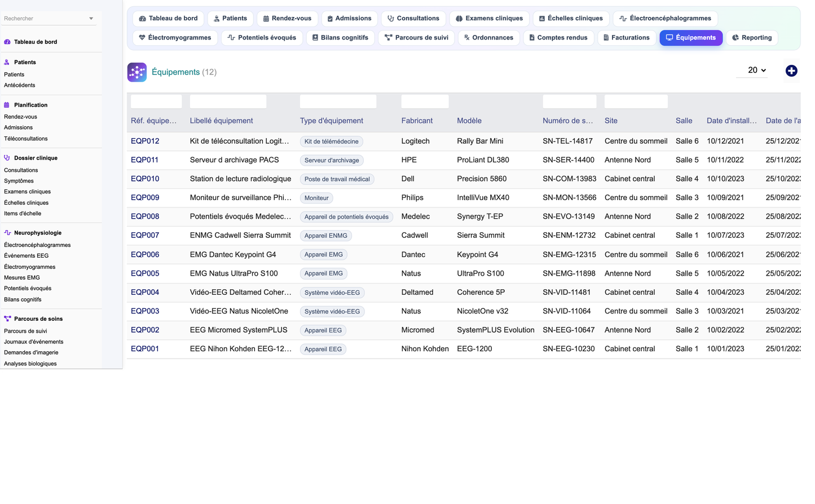Add a new equipment with plus icon
The width and height of the screenshot is (815, 504).
coord(791,71)
